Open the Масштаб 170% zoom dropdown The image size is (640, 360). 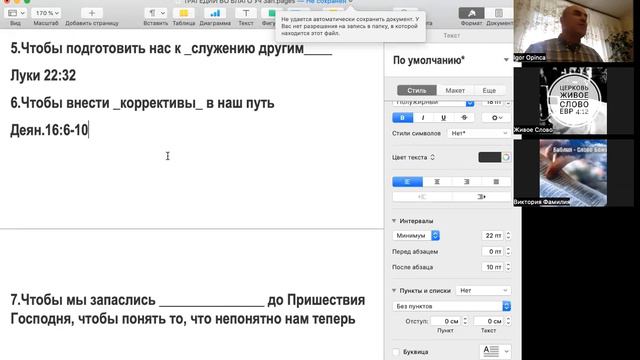[x=46, y=13]
